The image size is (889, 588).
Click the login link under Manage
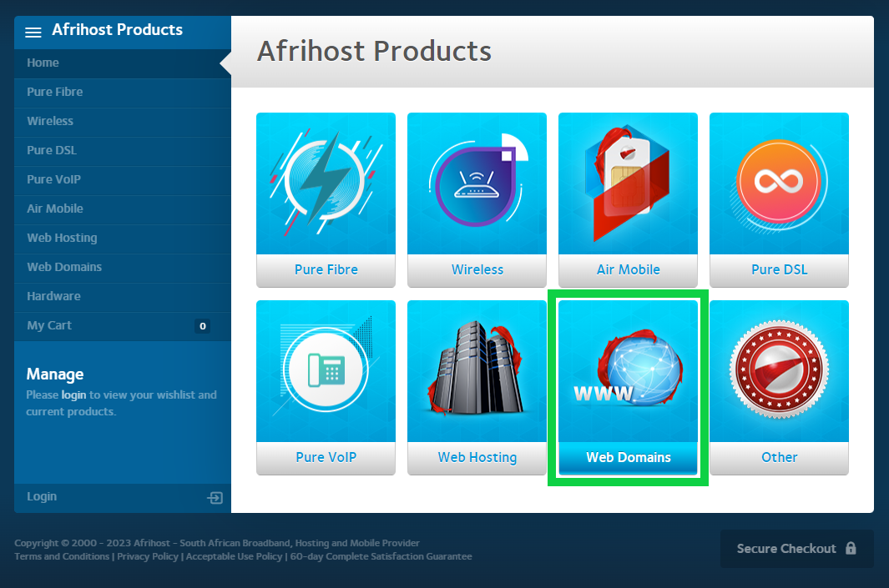(73, 395)
